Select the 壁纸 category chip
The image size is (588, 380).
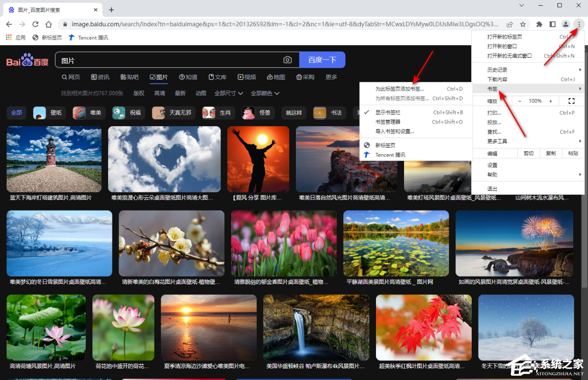pos(50,113)
